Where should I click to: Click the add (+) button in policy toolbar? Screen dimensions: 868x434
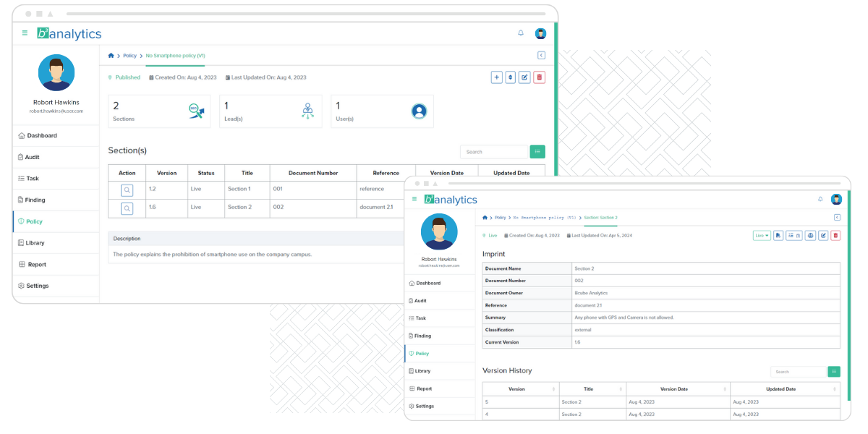coord(496,77)
